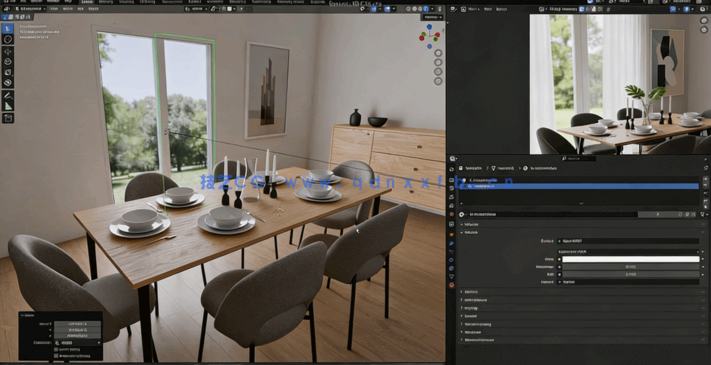Expand the Custom Properties panel at bottom
This screenshot has width=711, height=365.
point(583,340)
